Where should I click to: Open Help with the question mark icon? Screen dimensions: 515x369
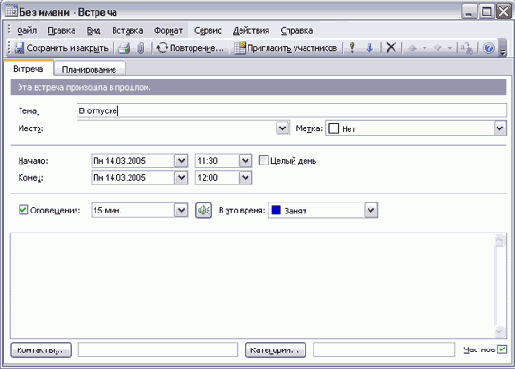click(489, 48)
